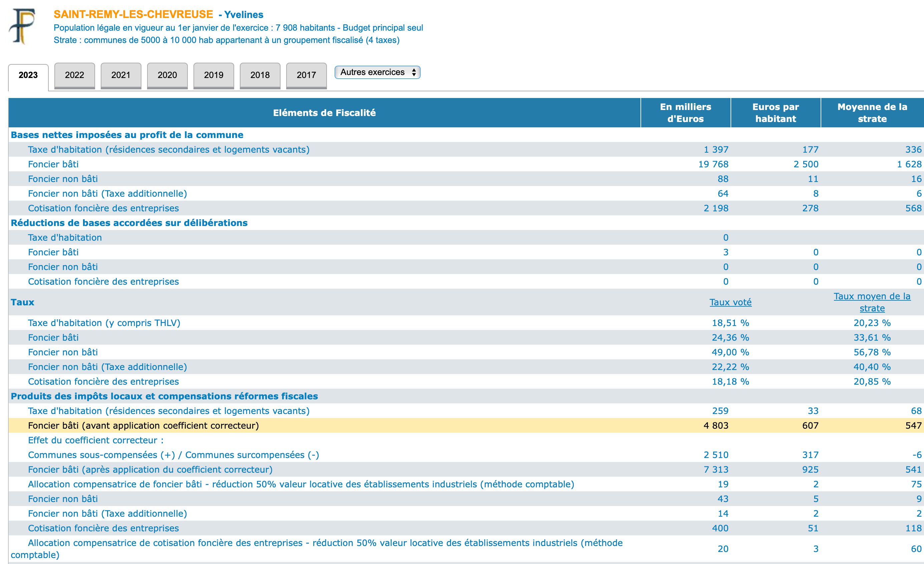Screen dimensions: 924x564
Task: Click the highlighted Foncier bâti avant coefficient row
Action: pyautogui.click(x=143, y=425)
